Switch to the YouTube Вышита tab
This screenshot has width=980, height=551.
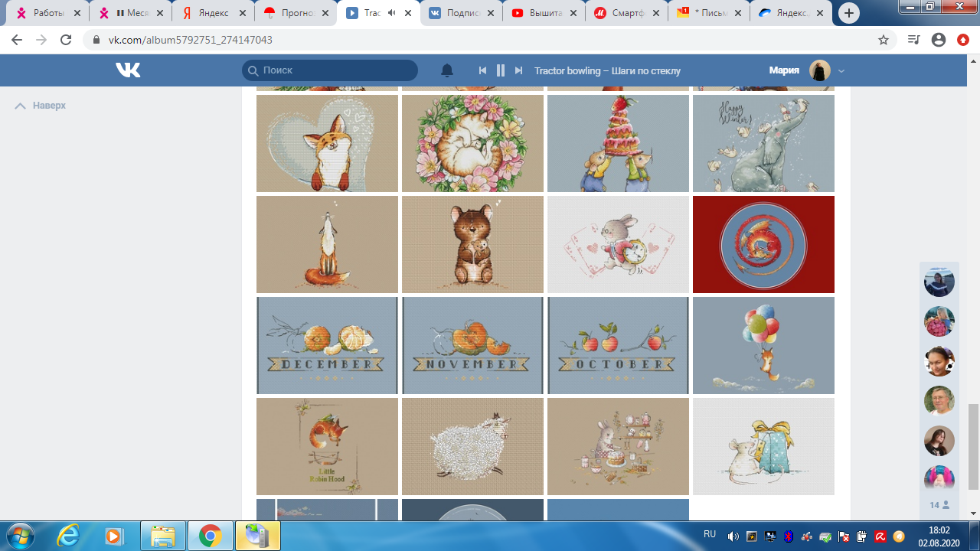544,13
